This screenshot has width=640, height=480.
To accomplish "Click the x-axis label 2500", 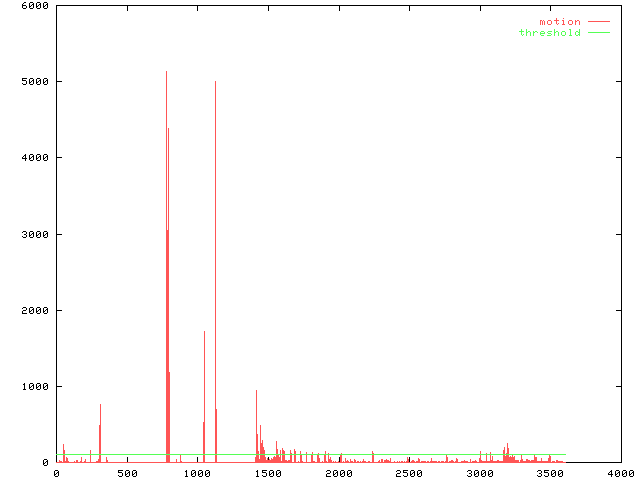I will (409, 473).
